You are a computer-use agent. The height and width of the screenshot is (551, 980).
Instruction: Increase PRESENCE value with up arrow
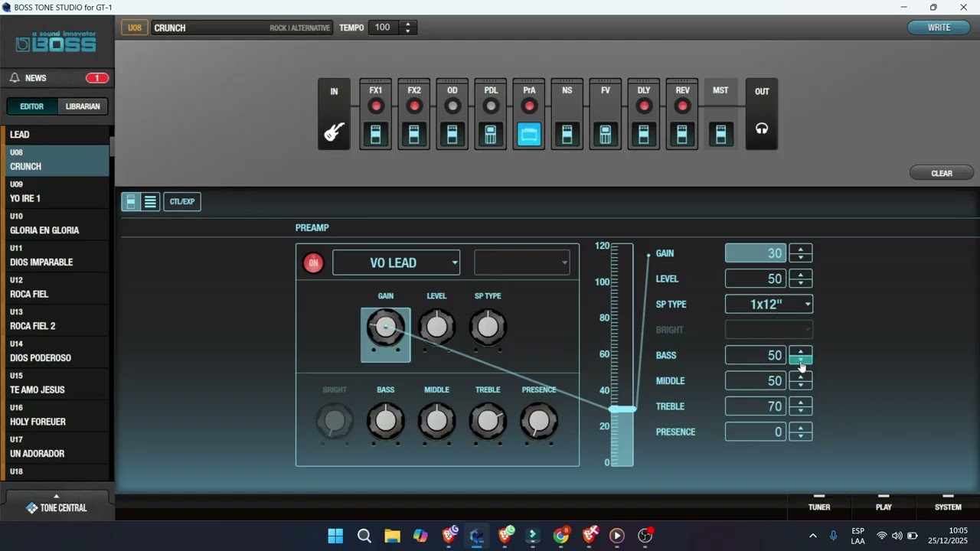[801, 427]
